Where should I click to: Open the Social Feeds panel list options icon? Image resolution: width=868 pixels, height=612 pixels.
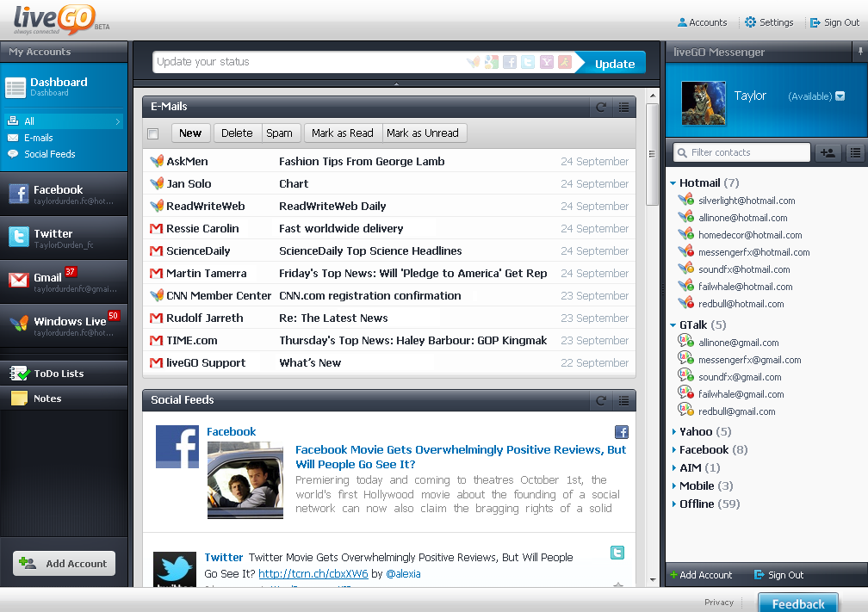623,400
